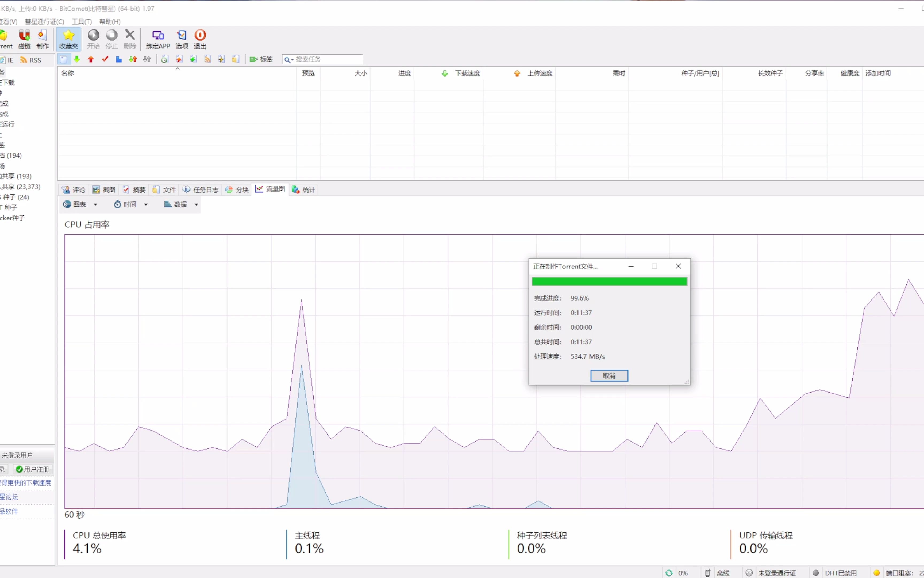
Task: Open the 帮助(H) menu
Action: point(110,21)
